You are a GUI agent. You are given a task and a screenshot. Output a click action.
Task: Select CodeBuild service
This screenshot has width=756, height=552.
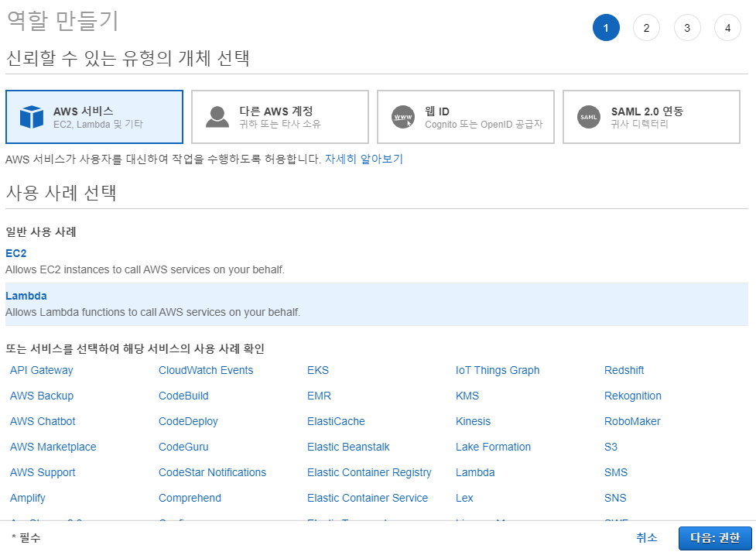tap(183, 396)
